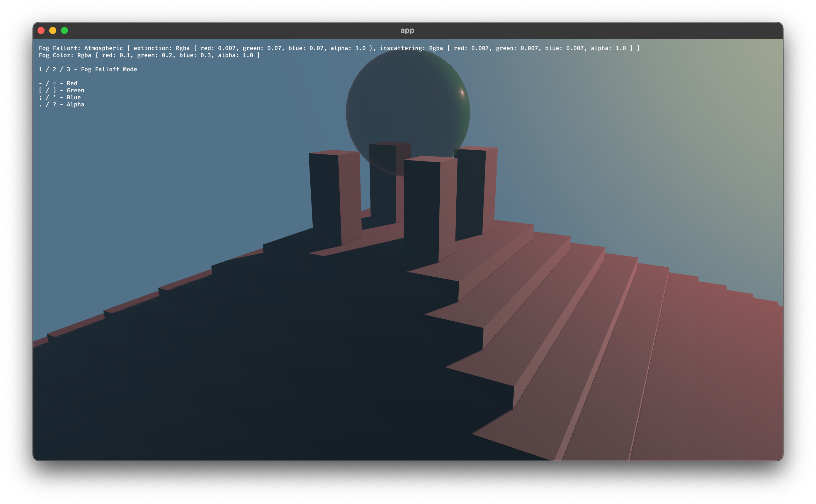Click the 'app' window title text
This screenshot has width=816, height=504.
click(x=407, y=30)
